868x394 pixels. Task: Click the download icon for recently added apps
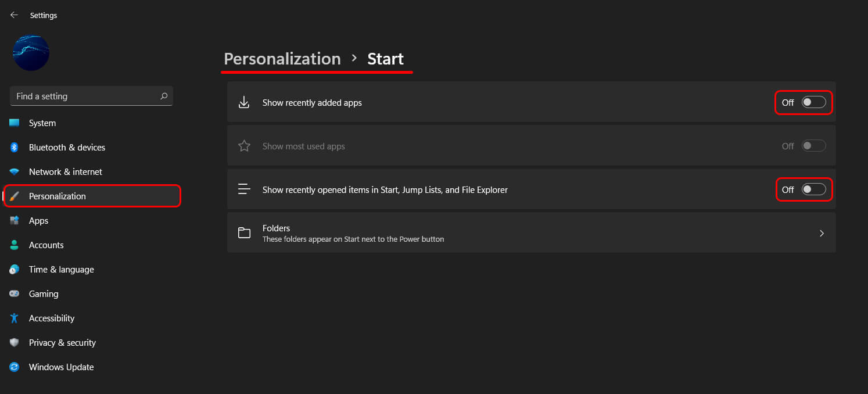(x=244, y=102)
